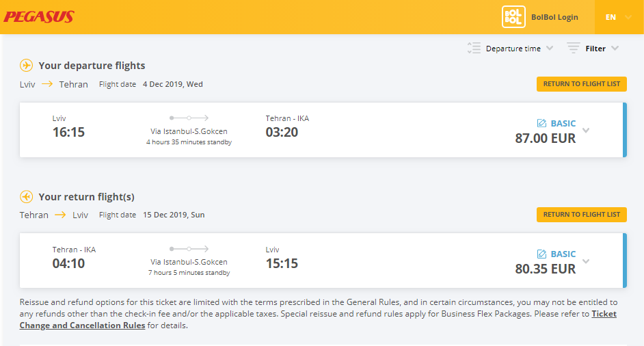
Task: Return to flight list for return flights
Action: point(582,215)
